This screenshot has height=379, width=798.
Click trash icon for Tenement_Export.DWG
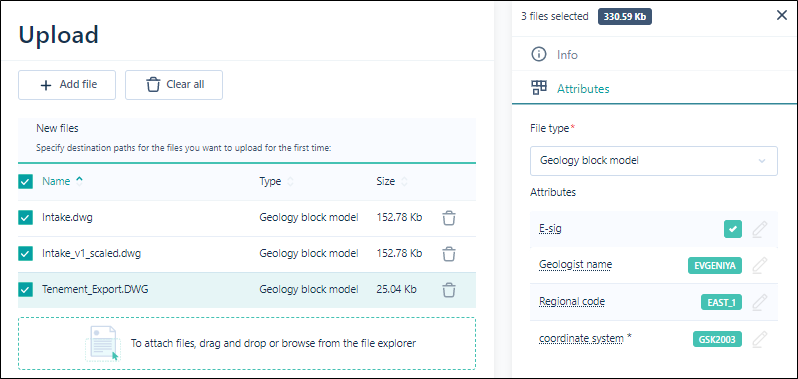(448, 290)
